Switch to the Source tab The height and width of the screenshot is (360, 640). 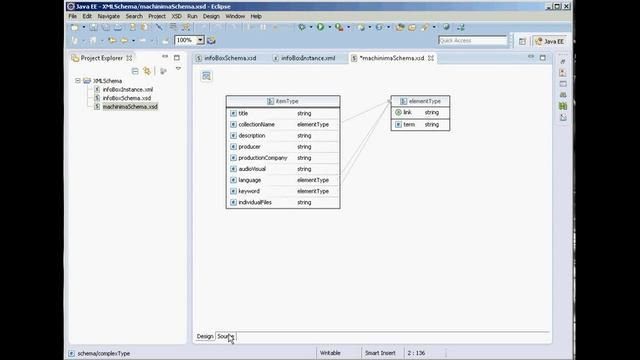226,336
